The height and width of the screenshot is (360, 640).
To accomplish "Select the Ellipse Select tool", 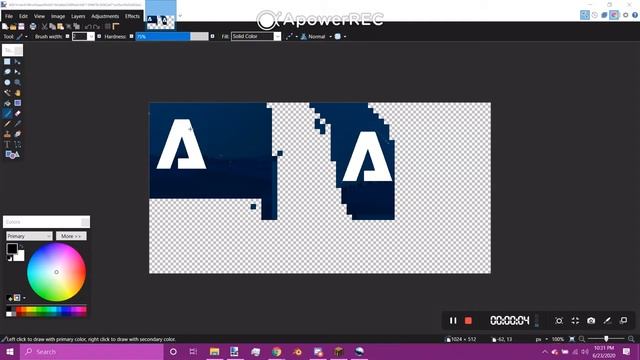I will point(7,82).
